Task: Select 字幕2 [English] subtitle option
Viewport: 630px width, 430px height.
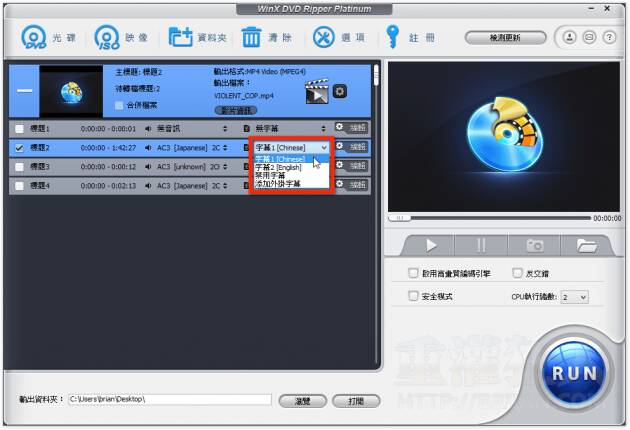Action: (x=292, y=167)
